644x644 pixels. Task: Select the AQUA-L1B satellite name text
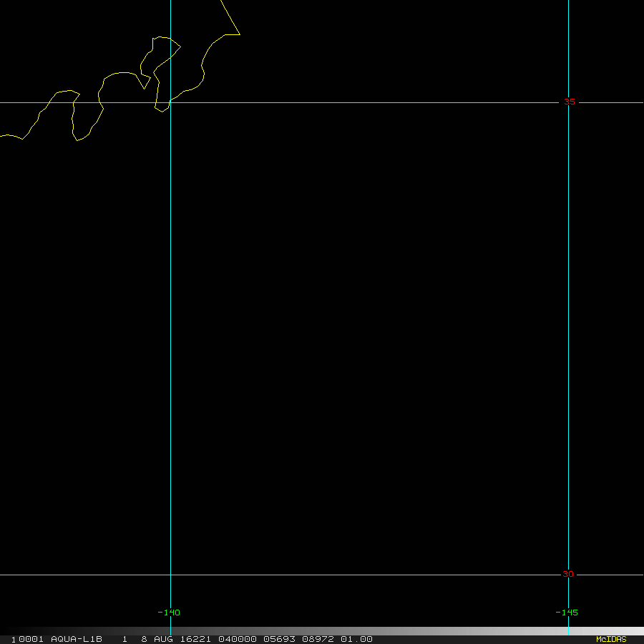coord(77,639)
